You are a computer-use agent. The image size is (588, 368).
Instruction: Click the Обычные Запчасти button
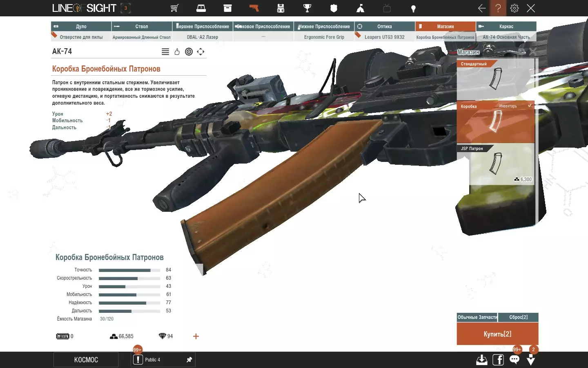coord(477,317)
